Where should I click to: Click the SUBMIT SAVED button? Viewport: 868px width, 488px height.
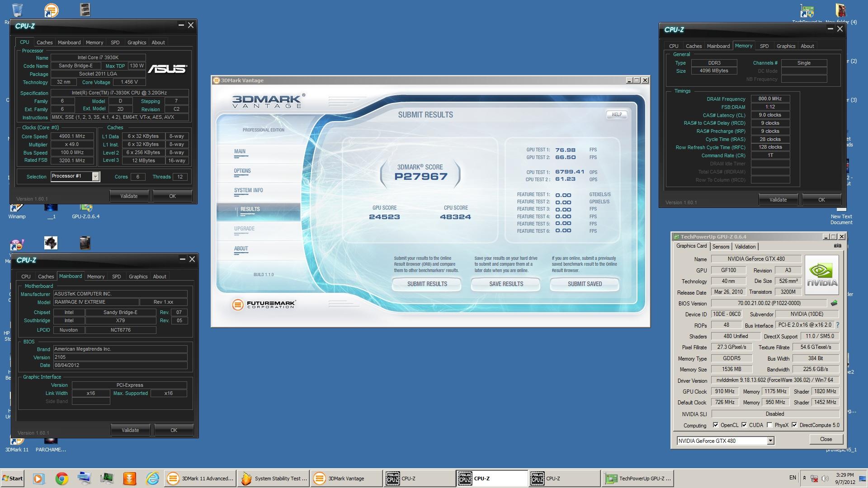(x=585, y=284)
